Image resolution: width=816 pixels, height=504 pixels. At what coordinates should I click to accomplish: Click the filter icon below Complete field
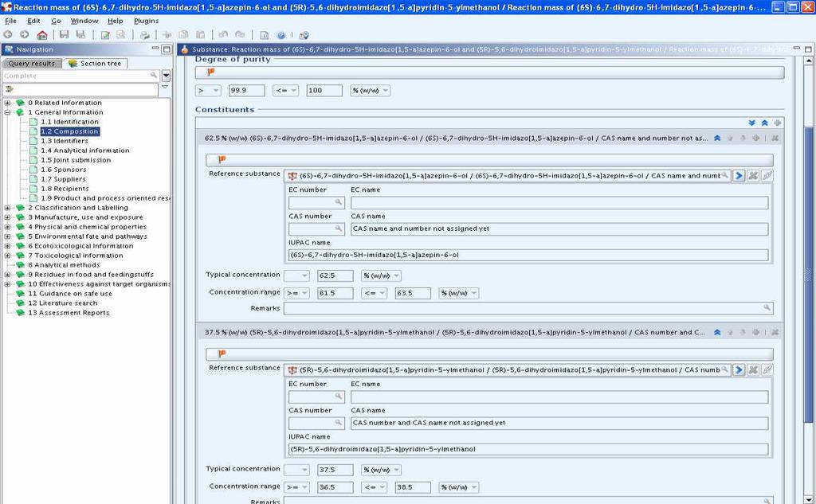(10, 89)
